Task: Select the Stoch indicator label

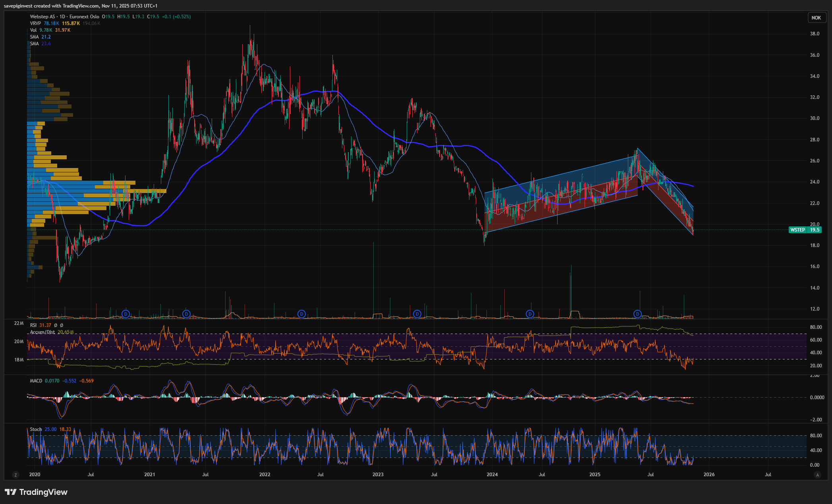Action: click(36, 429)
